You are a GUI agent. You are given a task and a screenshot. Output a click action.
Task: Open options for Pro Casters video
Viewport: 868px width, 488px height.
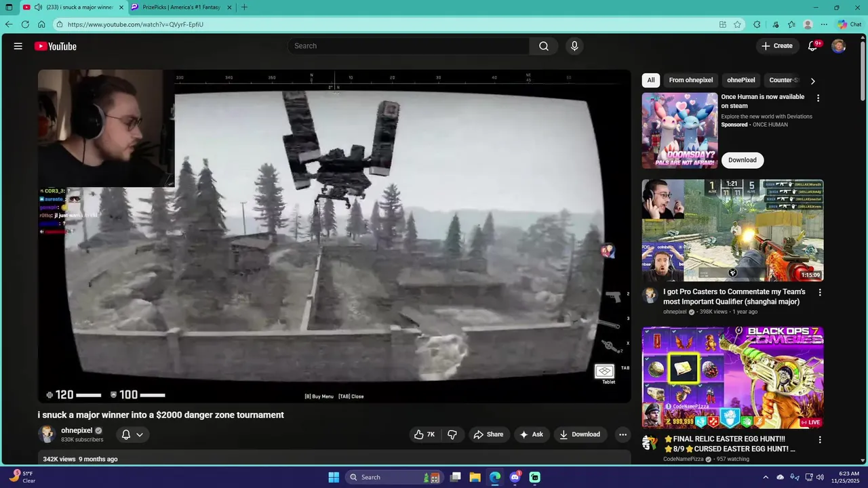click(820, 293)
